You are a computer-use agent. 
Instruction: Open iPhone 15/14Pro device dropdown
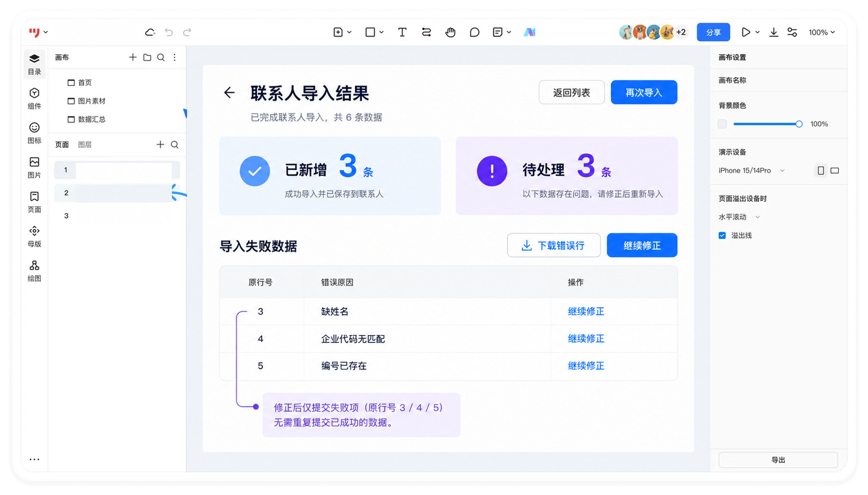pos(752,170)
